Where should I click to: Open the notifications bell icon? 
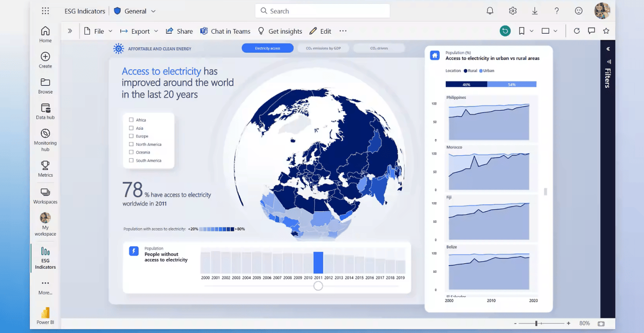click(x=490, y=11)
